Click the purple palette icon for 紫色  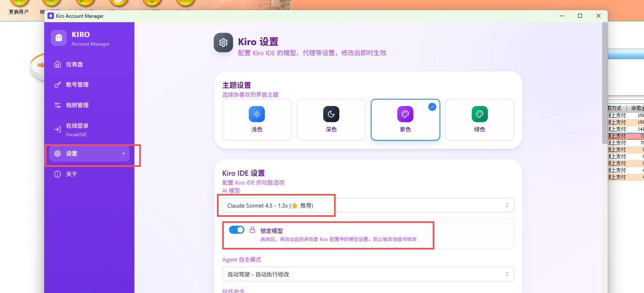tap(405, 114)
